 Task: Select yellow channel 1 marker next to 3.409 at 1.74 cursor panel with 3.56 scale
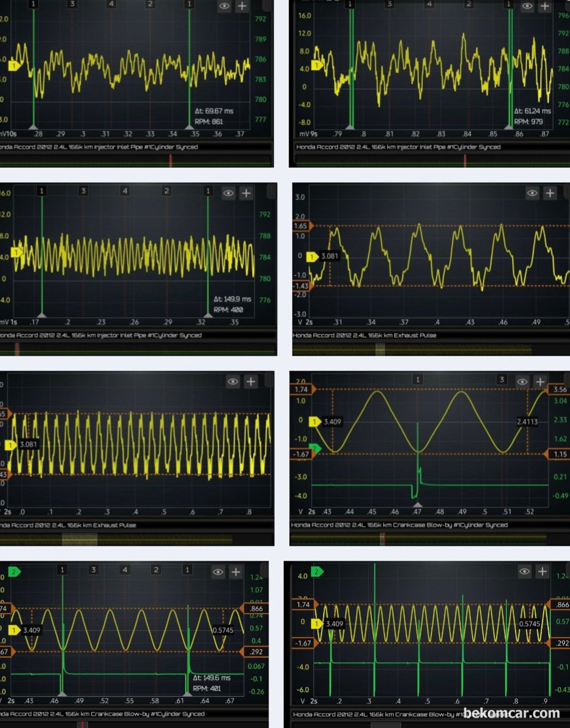point(314,421)
